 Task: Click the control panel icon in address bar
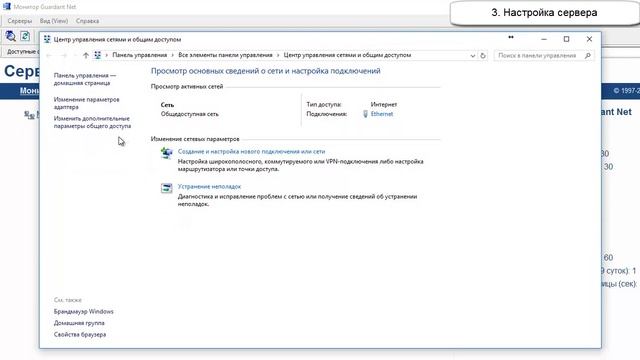[x=98, y=55]
